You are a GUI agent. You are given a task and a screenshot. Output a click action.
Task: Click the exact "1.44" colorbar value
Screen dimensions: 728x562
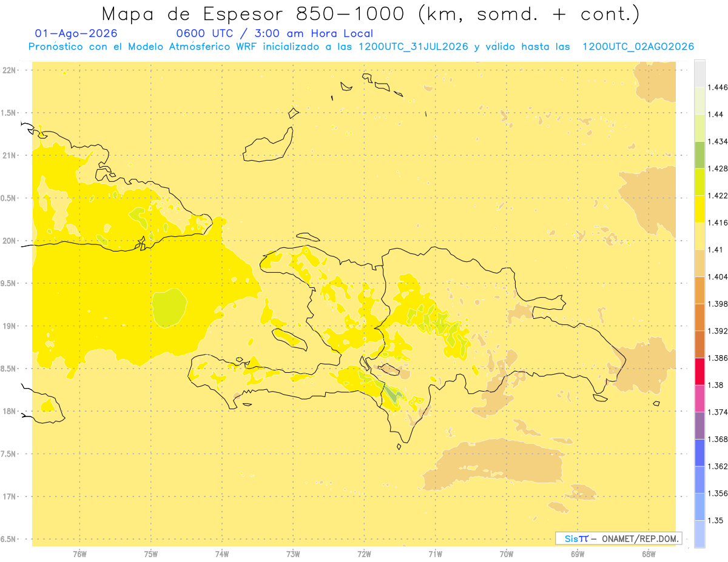point(715,115)
